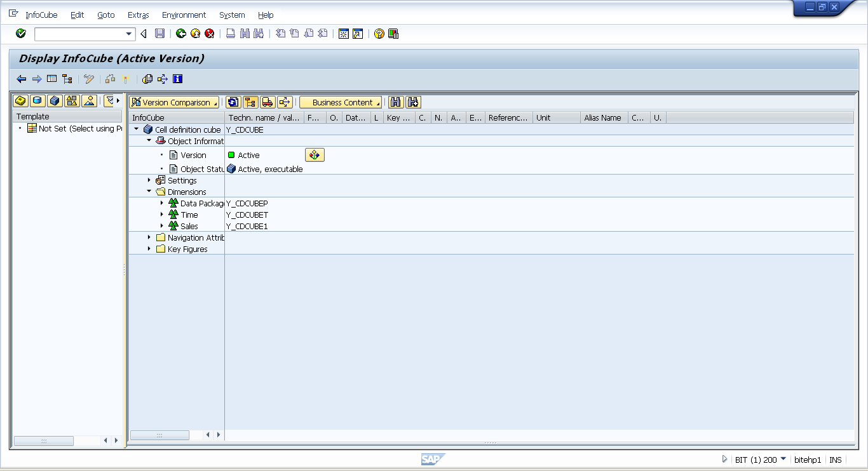Click the Referenc... column header
The height and width of the screenshot is (471, 868).
(x=509, y=117)
